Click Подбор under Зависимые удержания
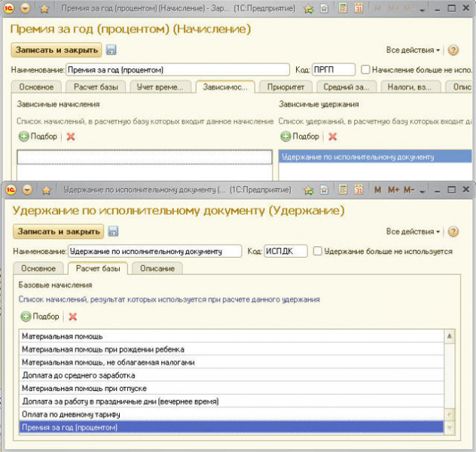 [300, 136]
